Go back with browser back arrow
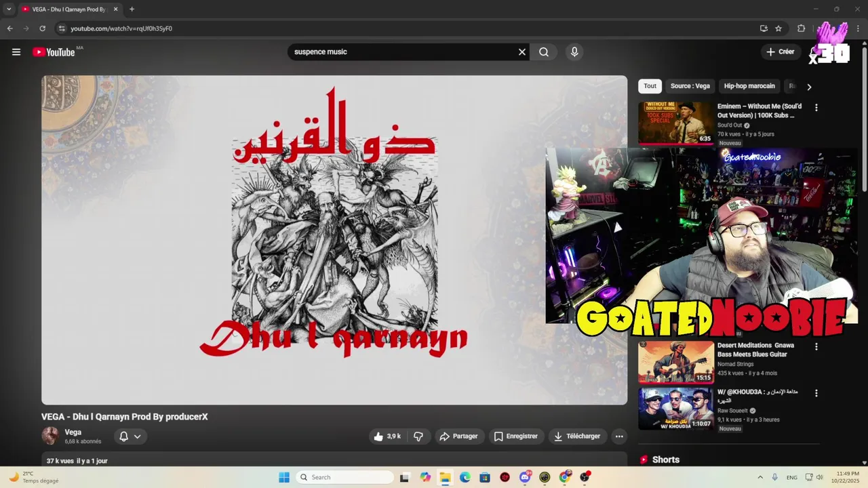Viewport: 868px width, 488px height. point(9,28)
